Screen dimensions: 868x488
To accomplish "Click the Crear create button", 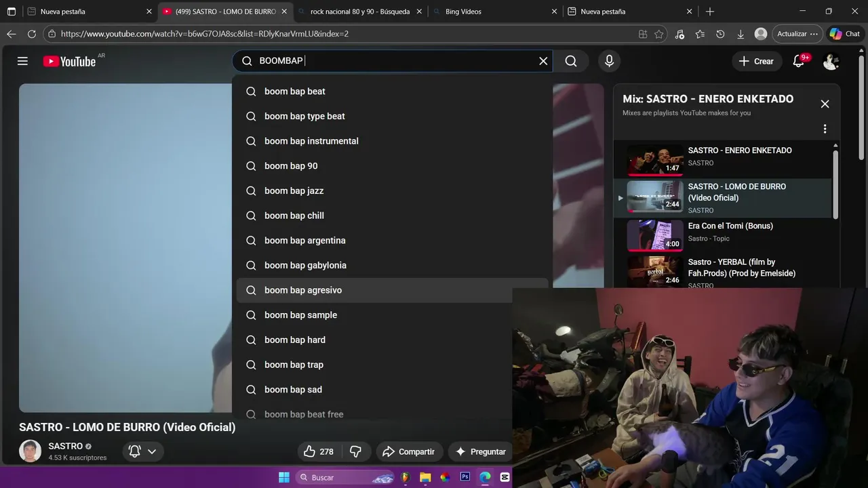I will (756, 61).
